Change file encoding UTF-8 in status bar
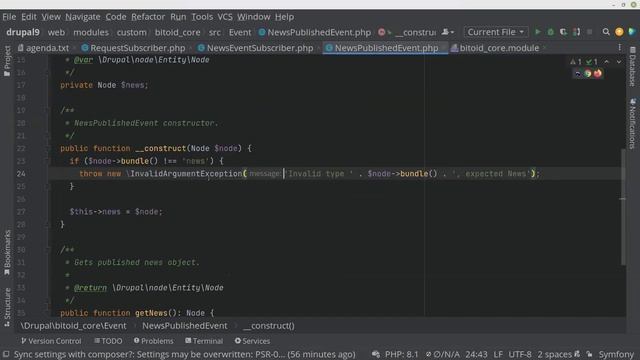This screenshot has width=640, height=360. pyautogui.click(x=520, y=354)
